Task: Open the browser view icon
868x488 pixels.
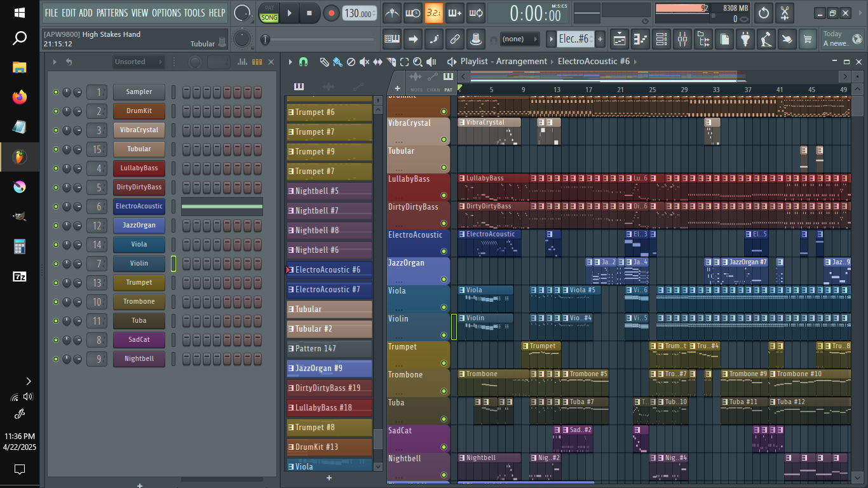Action: [x=703, y=39]
